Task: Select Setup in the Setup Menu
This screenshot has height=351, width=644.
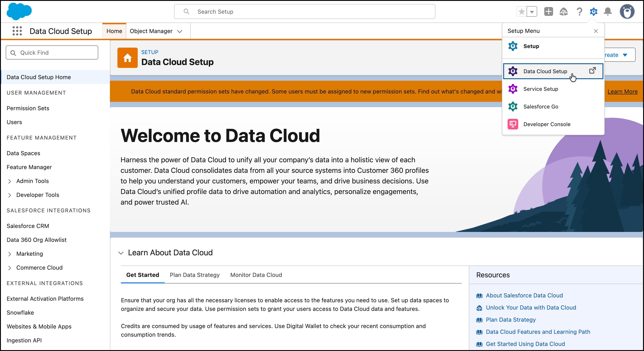Action: click(x=553, y=46)
